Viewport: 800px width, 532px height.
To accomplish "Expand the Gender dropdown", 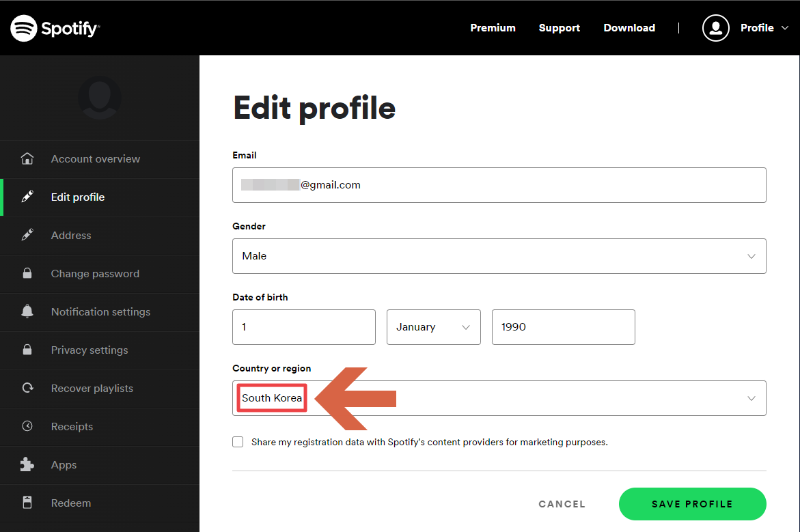I will point(499,256).
